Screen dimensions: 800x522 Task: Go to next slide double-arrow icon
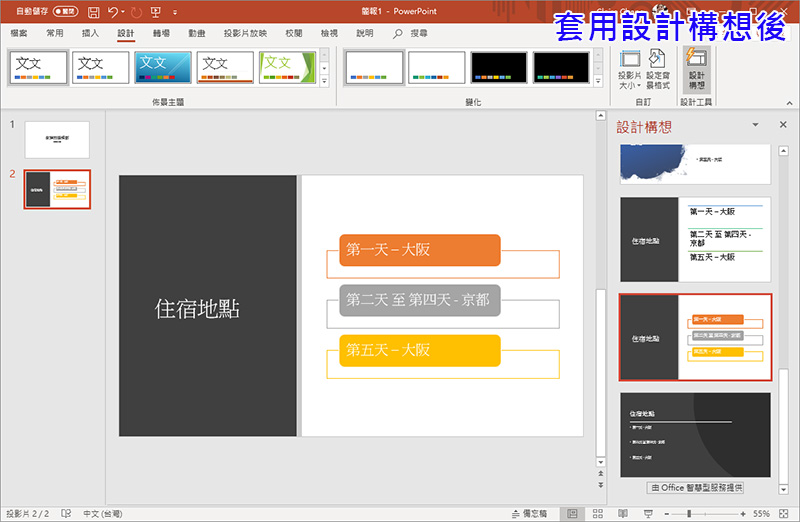coord(601,485)
